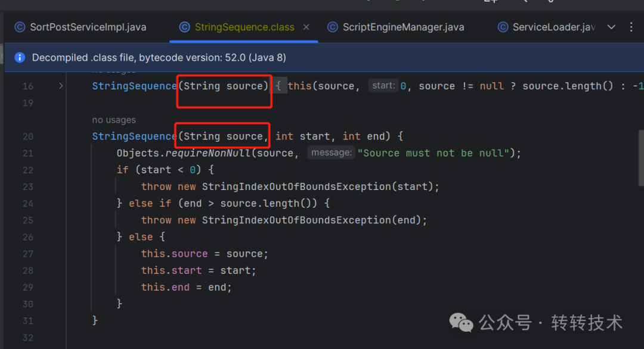Screen dimensions: 644x349
Task: Click "this.end" on line 29
Action: [166, 288]
